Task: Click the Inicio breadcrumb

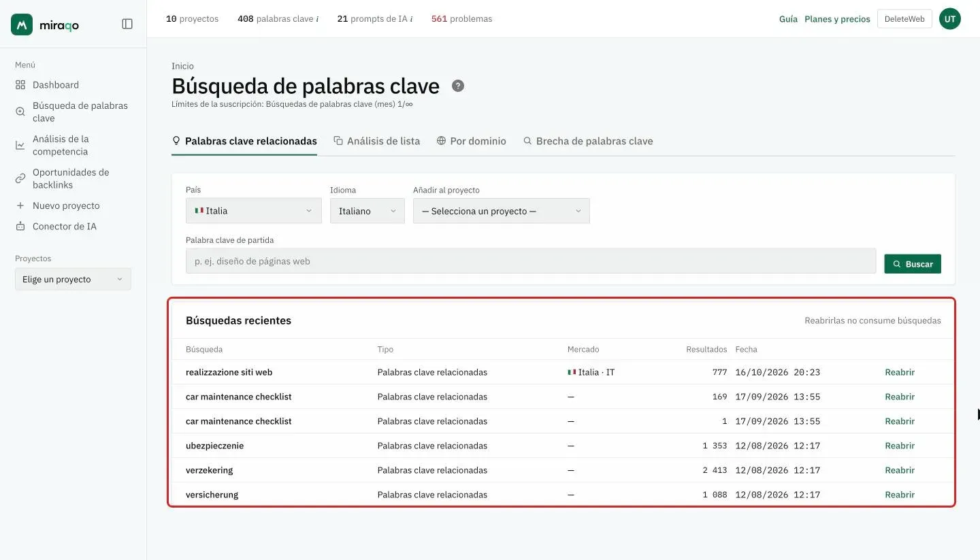Action: 182,66
